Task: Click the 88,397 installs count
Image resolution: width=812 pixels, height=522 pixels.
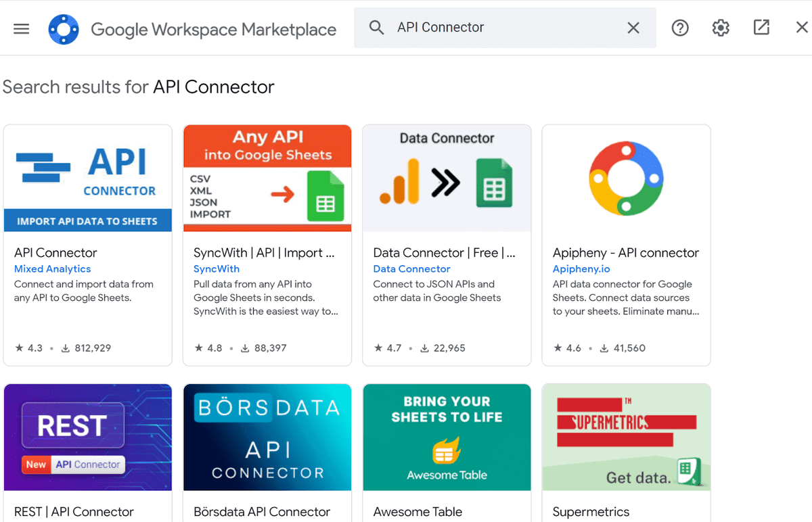Action: coord(263,348)
